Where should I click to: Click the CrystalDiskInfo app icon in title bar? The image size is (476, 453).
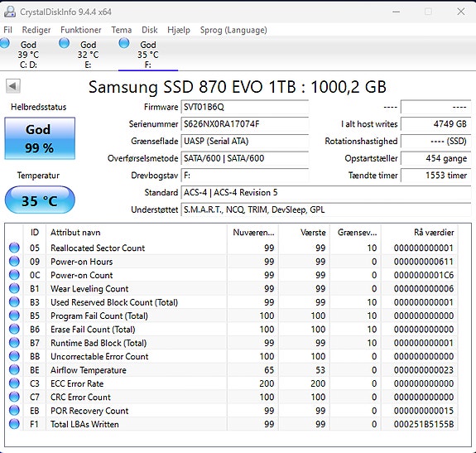pos(10,12)
